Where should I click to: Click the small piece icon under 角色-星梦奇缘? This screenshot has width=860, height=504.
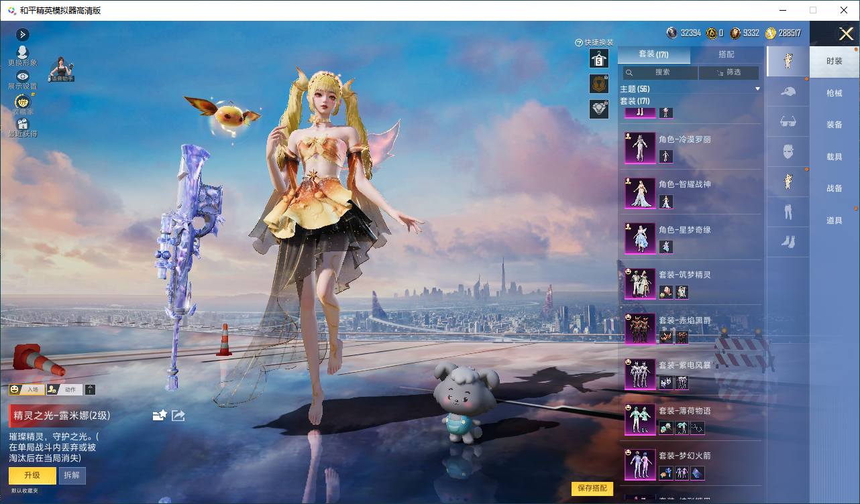[x=665, y=247]
